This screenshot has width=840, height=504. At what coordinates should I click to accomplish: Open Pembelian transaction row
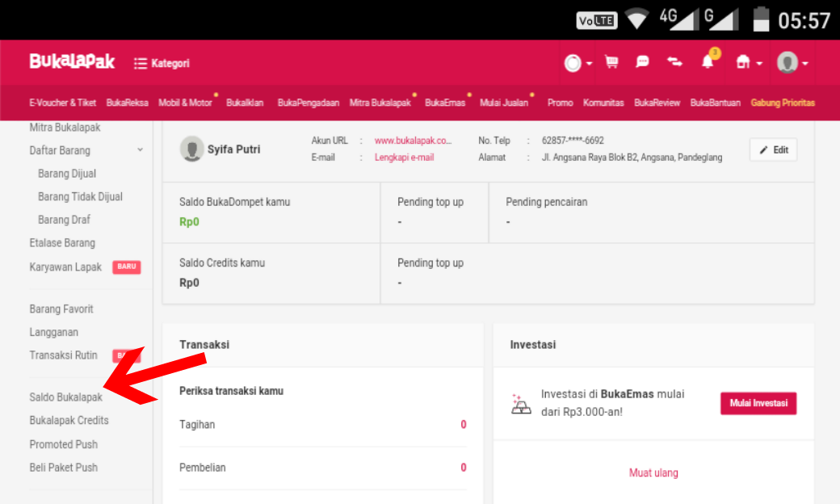(322, 468)
